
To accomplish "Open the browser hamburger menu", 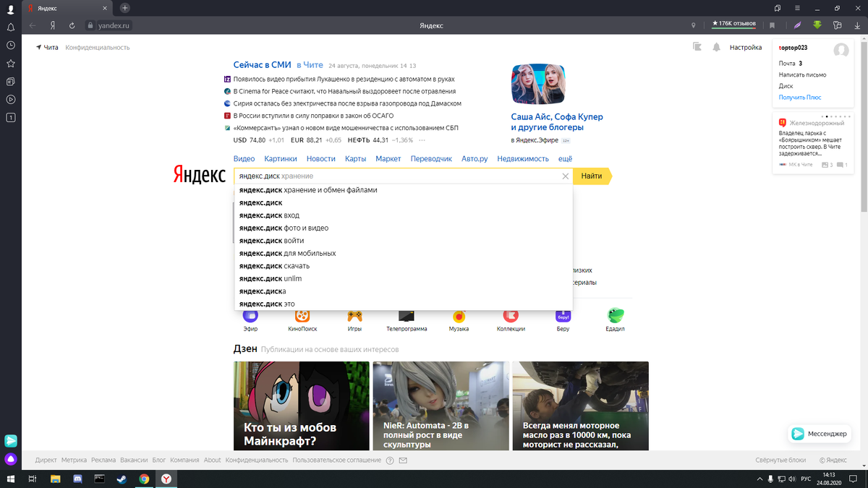I will (797, 8).
